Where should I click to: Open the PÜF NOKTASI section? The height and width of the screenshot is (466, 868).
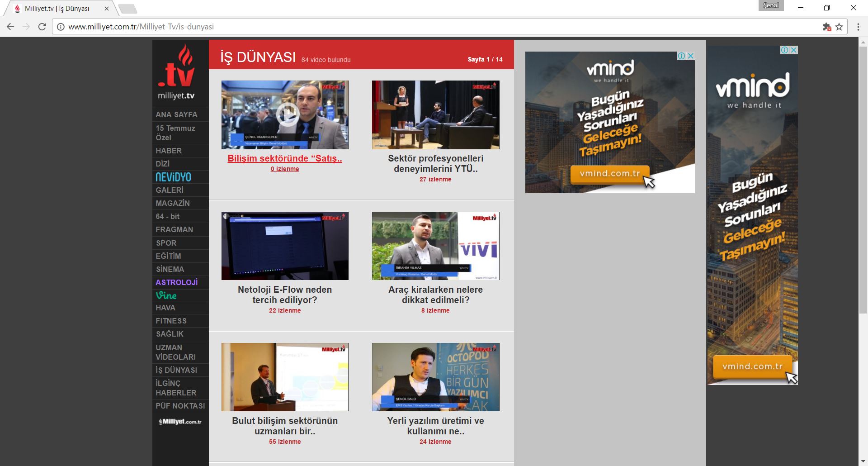180,406
